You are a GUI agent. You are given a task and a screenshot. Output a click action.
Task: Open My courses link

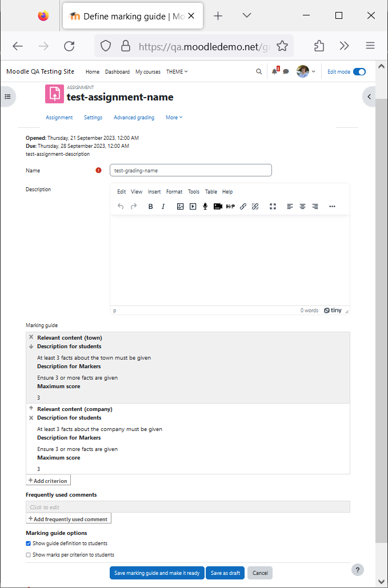tap(148, 71)
